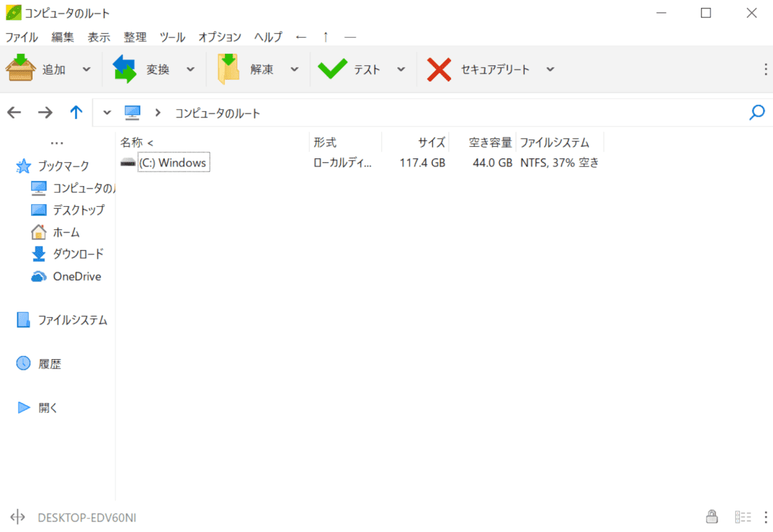The height and width of the screenshot is (532, 773).
Task: Click the status bar move arrows icon
Action: [x=17, y=517]
